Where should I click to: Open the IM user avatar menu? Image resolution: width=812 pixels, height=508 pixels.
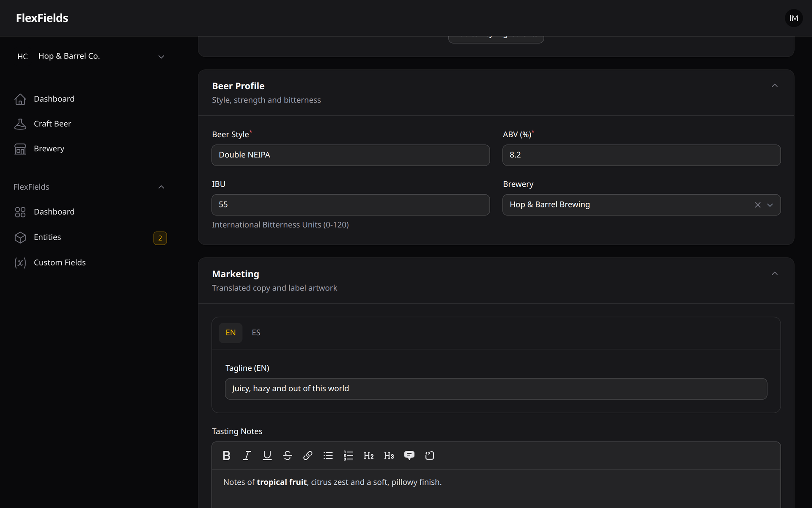pyautogui.click(x=793, y=18)
